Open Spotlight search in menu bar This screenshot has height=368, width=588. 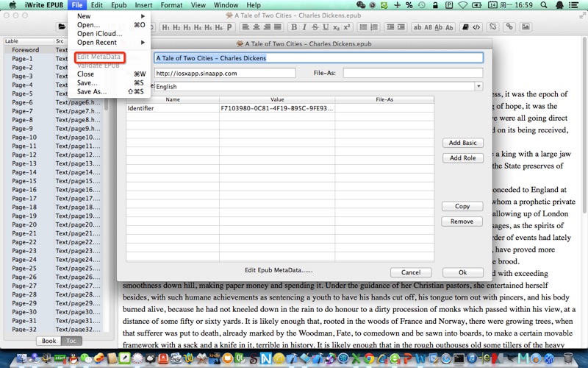click(543, 5)
